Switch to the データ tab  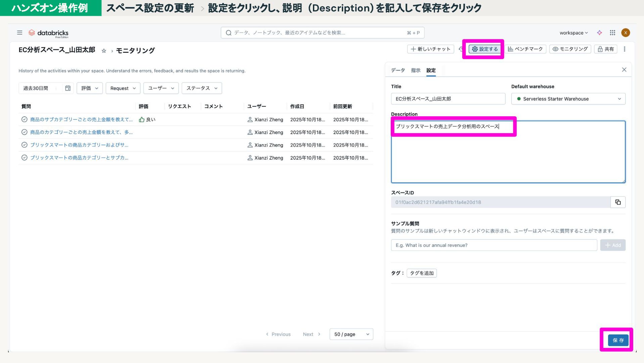click(x=398, y=70)
